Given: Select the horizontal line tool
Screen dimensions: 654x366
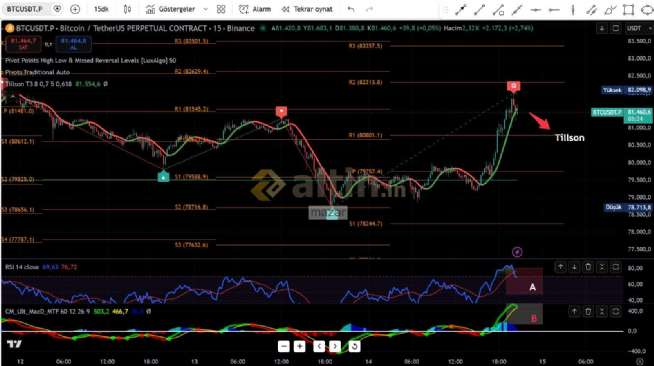Looking at the screenshot, I should tap(536, 10).
